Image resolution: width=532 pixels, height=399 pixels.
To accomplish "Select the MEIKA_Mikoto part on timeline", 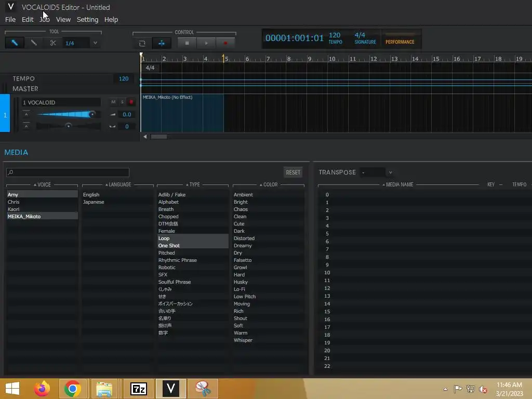I will (x=182, y=113).
